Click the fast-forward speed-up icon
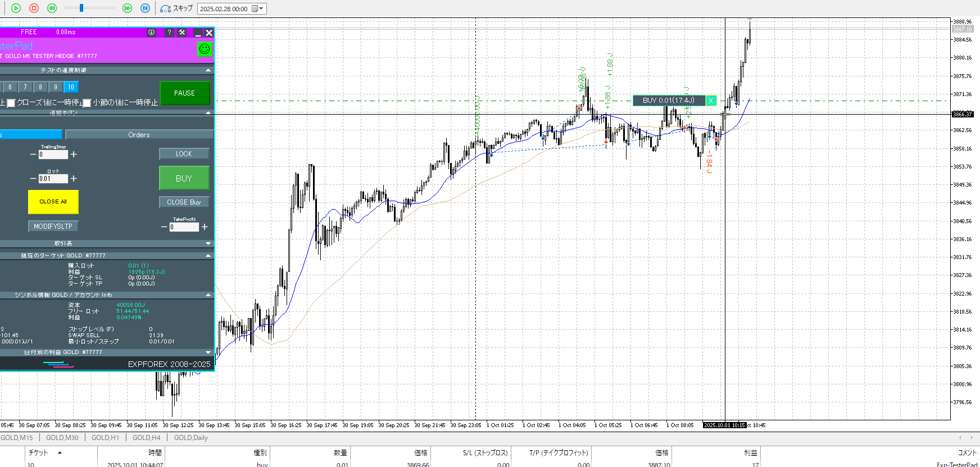The height and width of the screenshot is (467, 980). pyautogui.click(x=127, y=8)
